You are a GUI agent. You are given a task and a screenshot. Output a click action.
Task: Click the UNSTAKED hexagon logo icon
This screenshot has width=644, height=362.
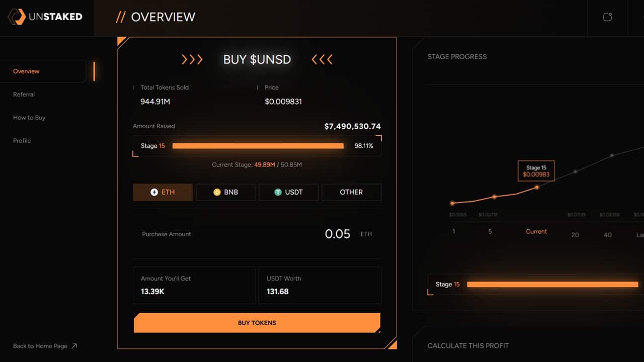pyautogui.click(x=17, y=17)
